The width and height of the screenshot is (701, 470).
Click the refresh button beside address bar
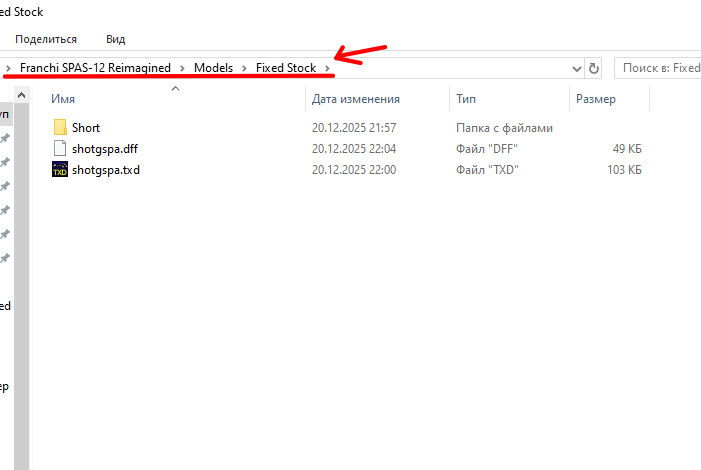click(x=593, y=68)
